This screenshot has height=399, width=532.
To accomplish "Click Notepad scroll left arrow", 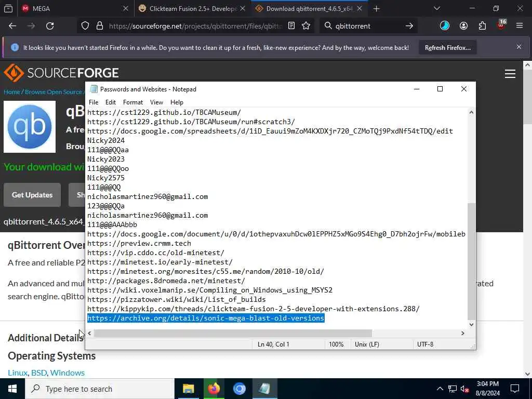I will [89, 333].
